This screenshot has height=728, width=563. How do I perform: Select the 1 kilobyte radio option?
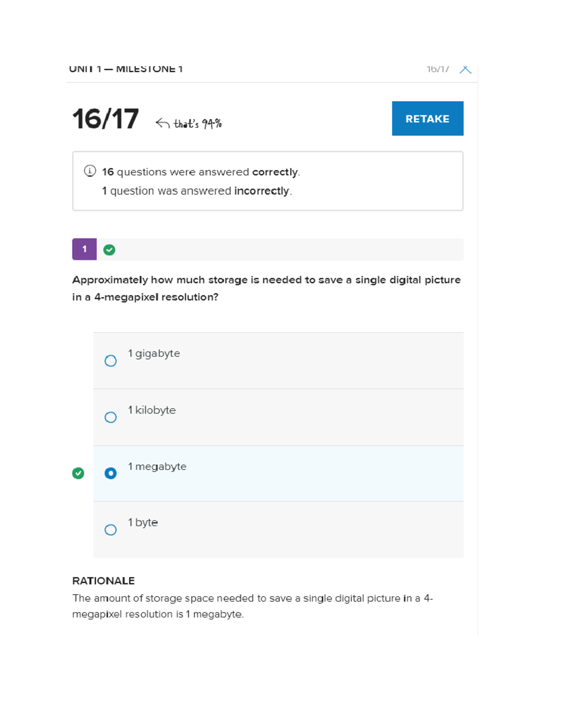(x=110, y=417)
